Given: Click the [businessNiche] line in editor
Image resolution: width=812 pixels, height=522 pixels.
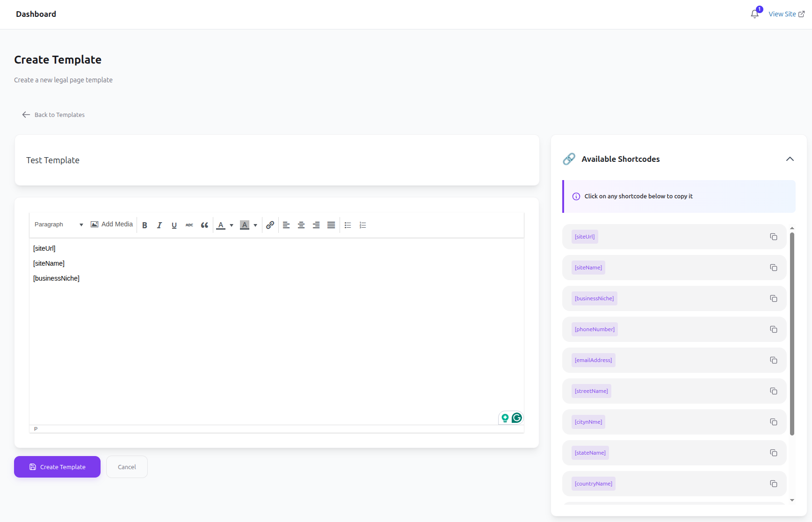Looking at the screenshot, I should (56, 278).
